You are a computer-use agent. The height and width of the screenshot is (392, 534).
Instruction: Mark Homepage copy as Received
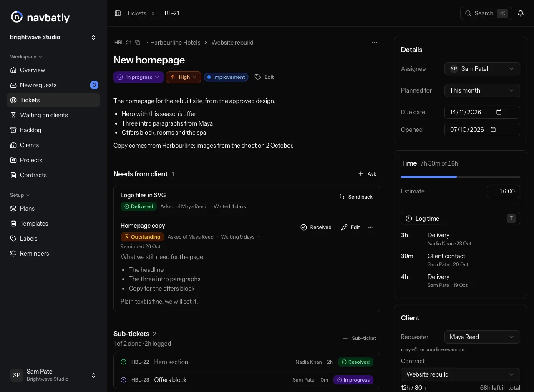pos(316,227)
